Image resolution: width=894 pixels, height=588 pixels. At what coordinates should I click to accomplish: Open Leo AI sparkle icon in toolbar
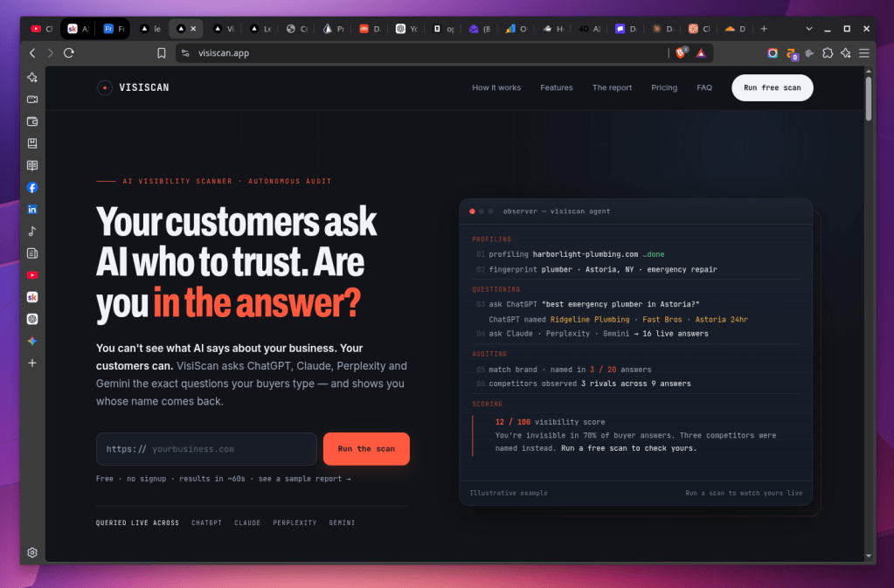(x=846, y=53)
